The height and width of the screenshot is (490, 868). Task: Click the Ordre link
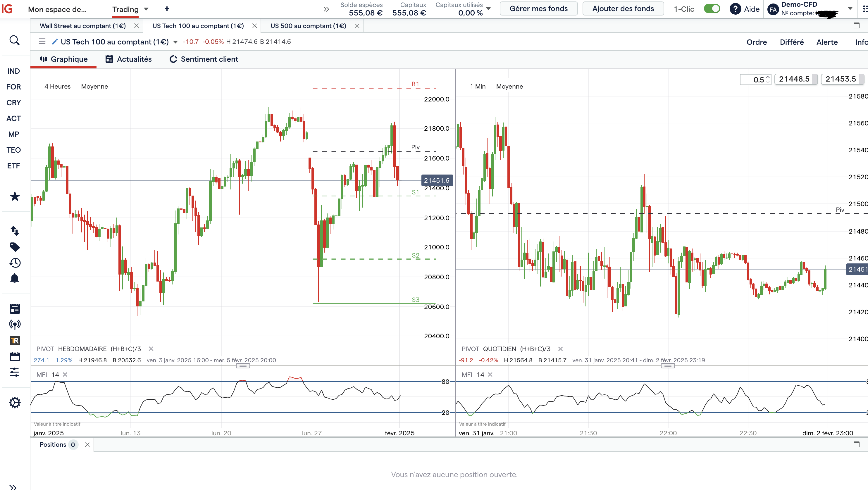click(757, 42)
